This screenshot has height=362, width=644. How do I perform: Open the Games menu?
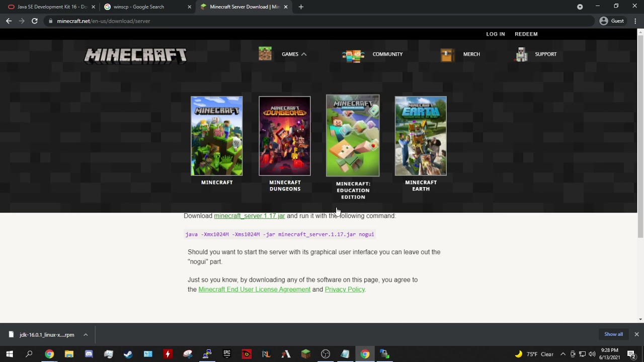290,54
